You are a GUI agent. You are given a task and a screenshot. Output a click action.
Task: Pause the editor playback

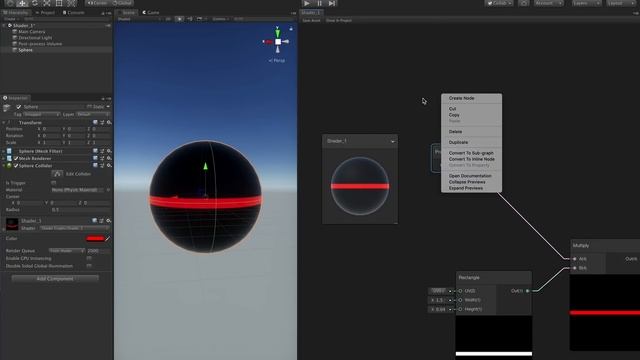tap(320, 3)
